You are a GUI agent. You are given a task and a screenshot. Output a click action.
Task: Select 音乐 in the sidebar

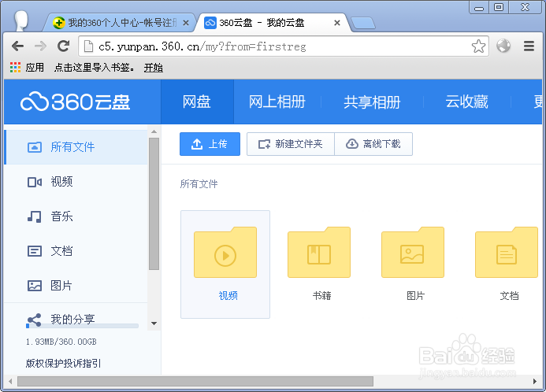tap(76, 216)
